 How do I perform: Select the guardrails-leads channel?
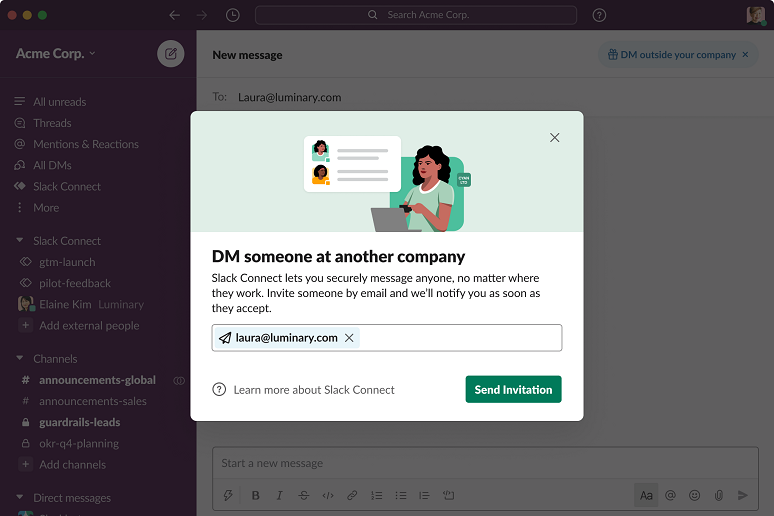[x=79, y=422]
